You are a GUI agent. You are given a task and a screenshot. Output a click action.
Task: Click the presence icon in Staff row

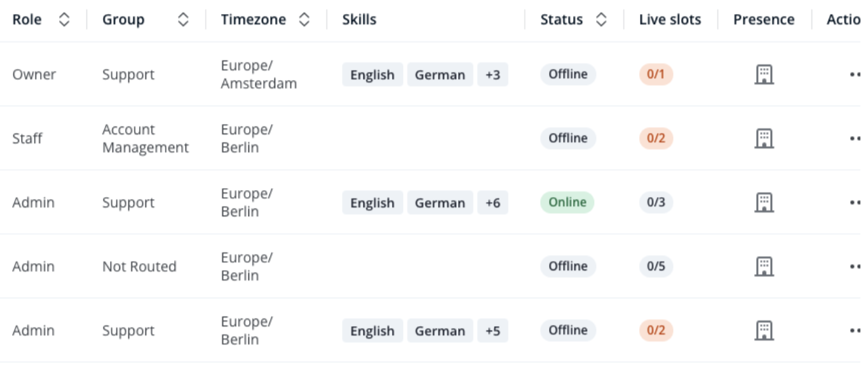click(x=764, y=138)
